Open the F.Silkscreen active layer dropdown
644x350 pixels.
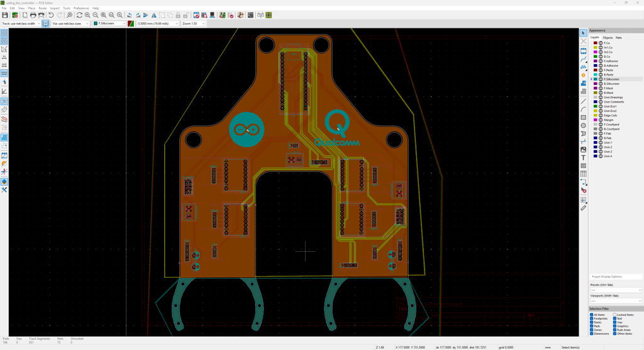[x=109, y=23]
